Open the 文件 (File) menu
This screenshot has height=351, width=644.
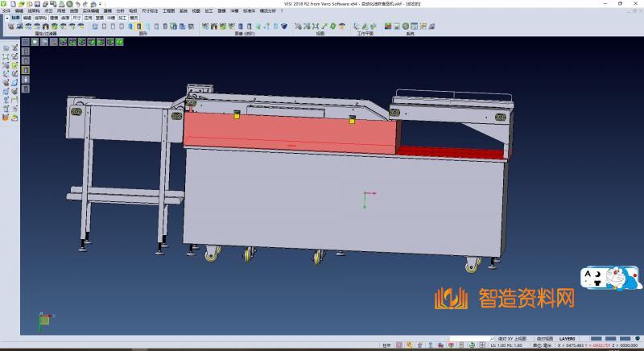[6, 10]
